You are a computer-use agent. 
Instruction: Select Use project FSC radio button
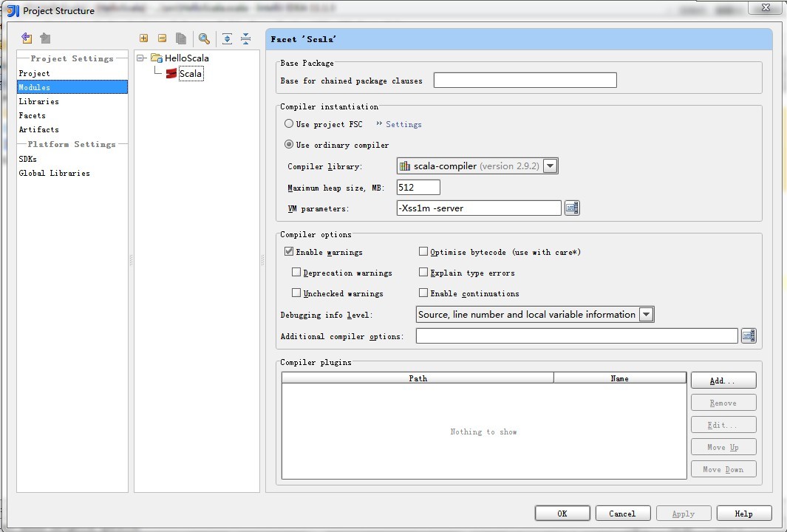[x=289, y=123]
